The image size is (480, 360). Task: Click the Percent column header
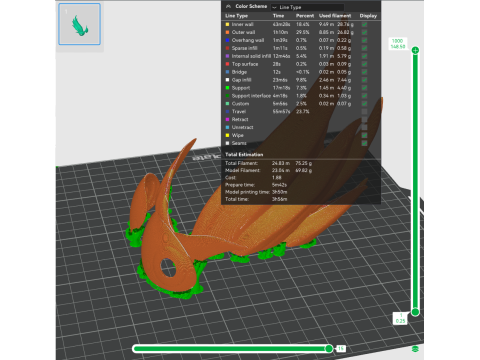(305, 16)
